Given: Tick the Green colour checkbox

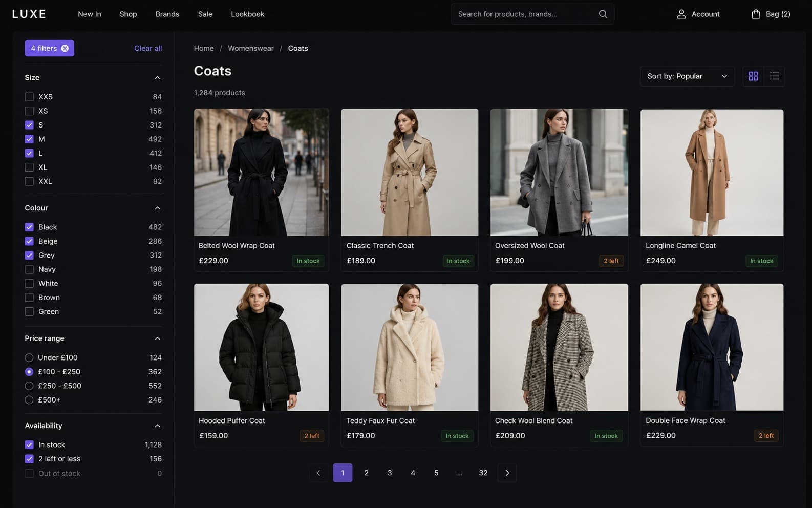Looking at the screenshot, I should point(29,312).
